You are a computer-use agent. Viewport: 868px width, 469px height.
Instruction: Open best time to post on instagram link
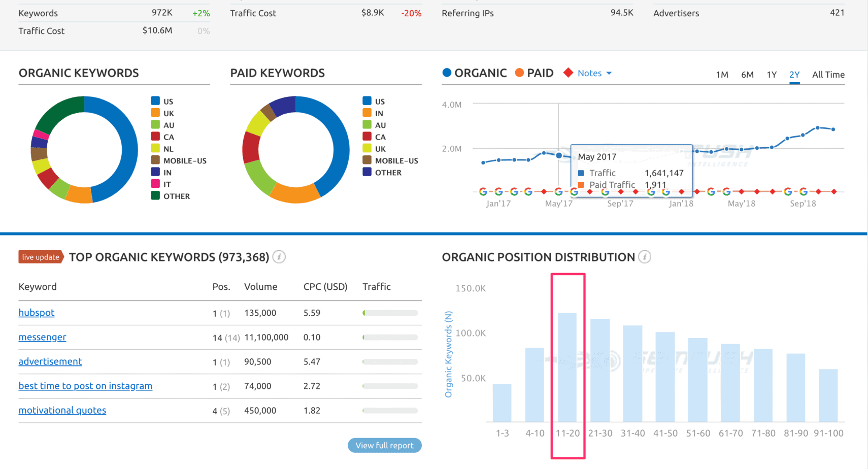85,386
